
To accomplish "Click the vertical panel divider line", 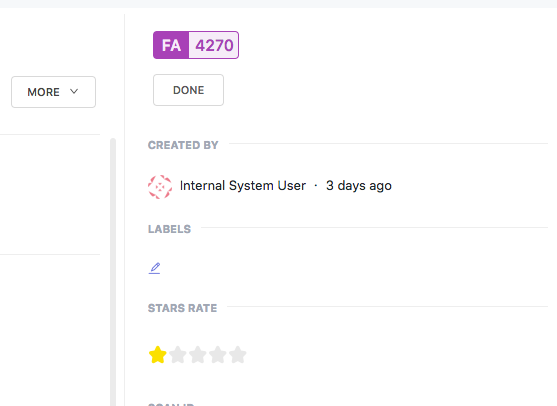I will coord(124,210).
